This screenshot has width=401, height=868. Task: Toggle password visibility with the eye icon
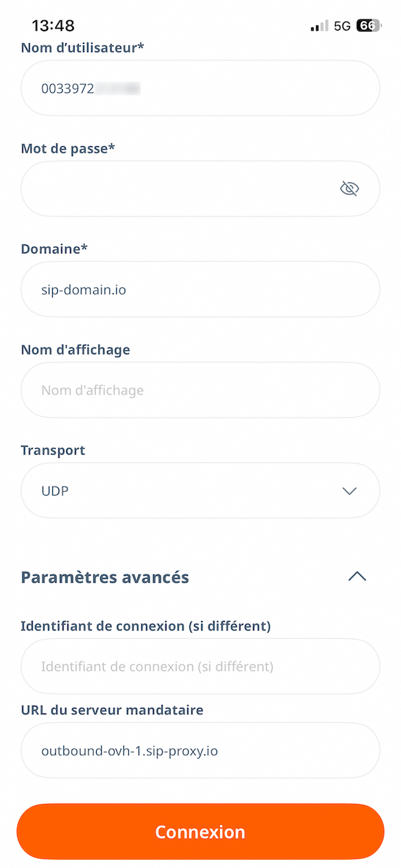349,188
